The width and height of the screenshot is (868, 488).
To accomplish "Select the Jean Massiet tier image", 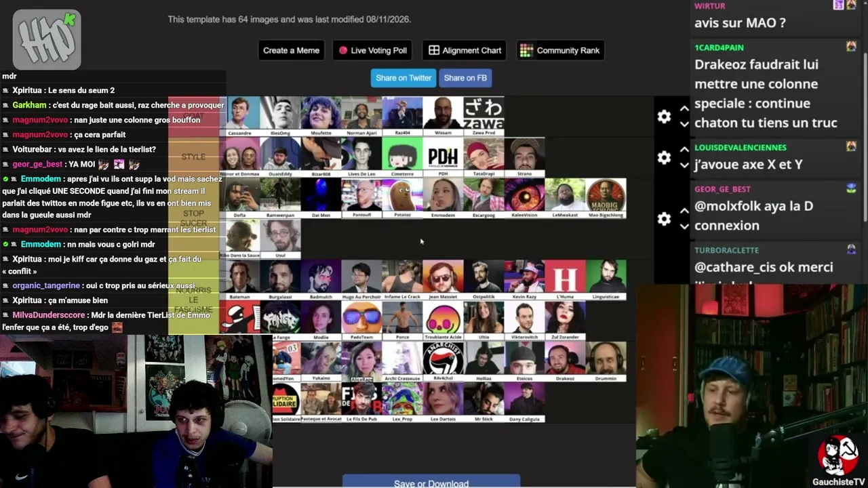I will 443,279.
